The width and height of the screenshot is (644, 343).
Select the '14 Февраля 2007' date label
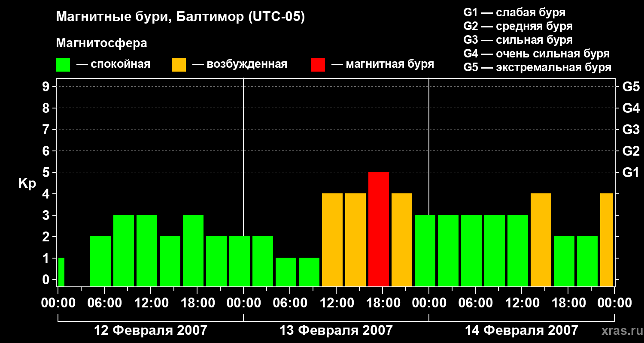(522, 331)
